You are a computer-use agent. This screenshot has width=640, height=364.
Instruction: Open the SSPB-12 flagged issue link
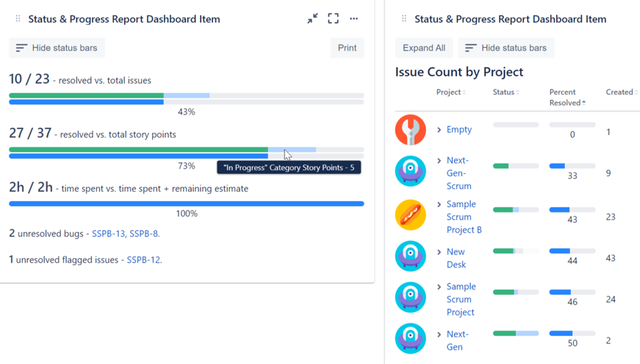pos(143,260)
